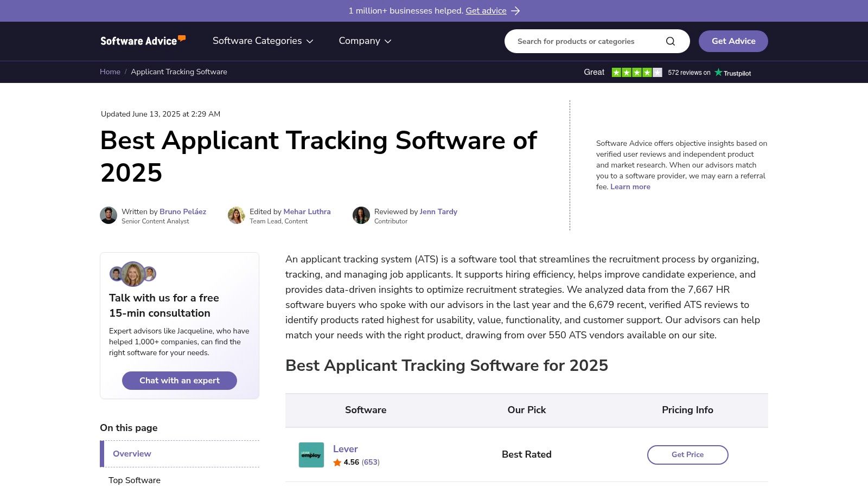Click the 'Updated June 13, 2025' timestamp
This screenshot has height=488, width=868.
click(161, 114)
